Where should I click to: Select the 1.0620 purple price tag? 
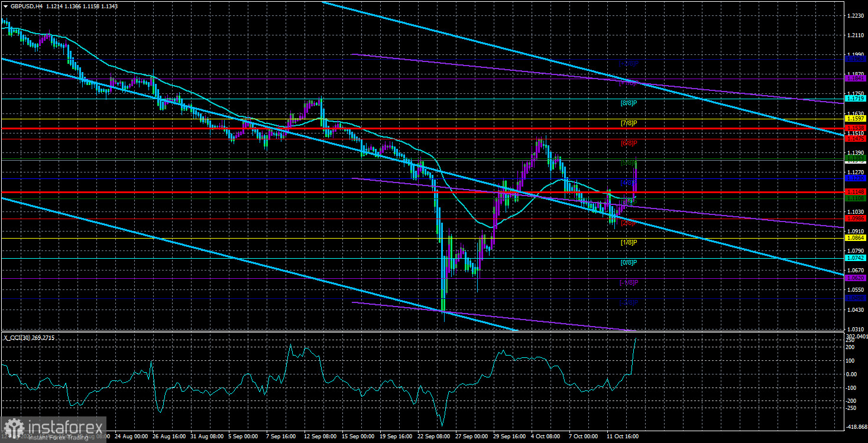click(856, 278)
